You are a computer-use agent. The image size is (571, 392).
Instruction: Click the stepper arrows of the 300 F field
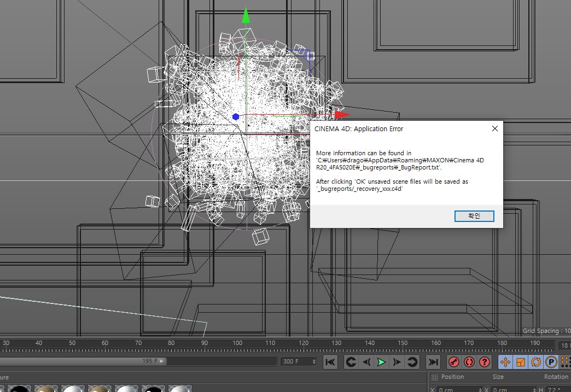(314, 361)
